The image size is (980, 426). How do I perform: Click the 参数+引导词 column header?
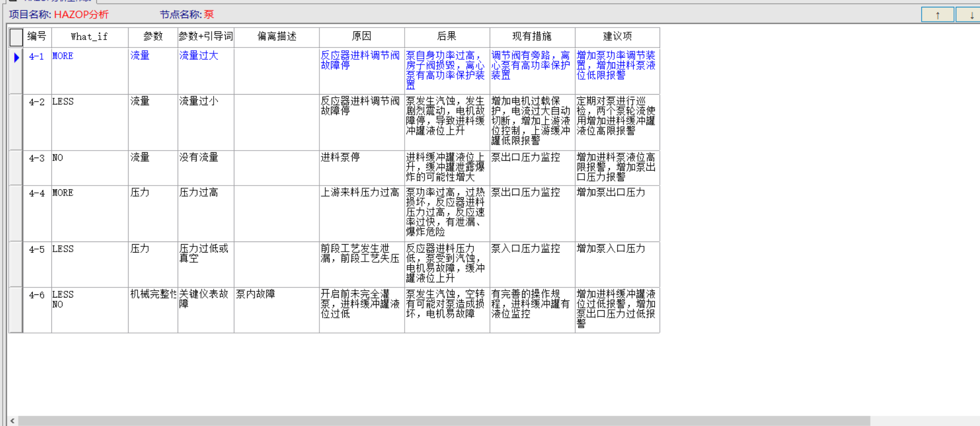click(x=206, y=37)
